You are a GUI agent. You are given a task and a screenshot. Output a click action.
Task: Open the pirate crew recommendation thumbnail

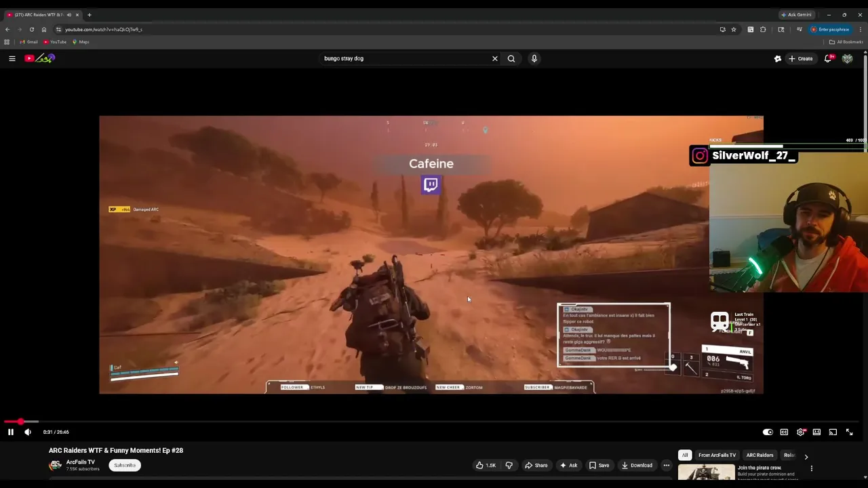tap(706, 472)
